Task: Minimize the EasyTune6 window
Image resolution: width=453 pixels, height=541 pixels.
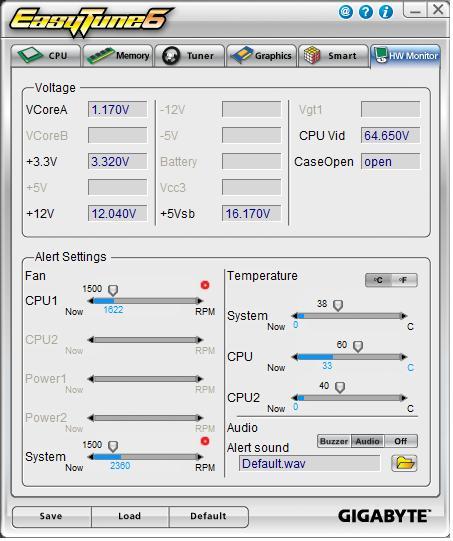Action: (415, 10)
